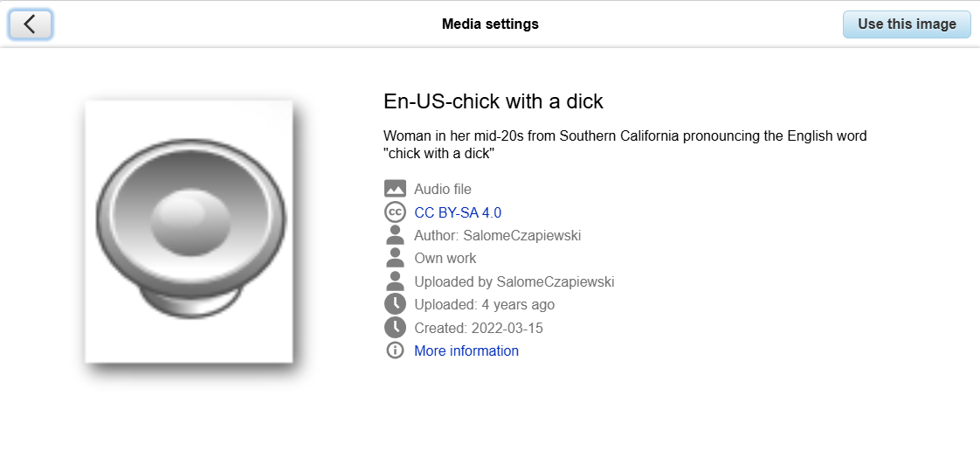Click the speaker audio thumbnail

pos(189,231)
